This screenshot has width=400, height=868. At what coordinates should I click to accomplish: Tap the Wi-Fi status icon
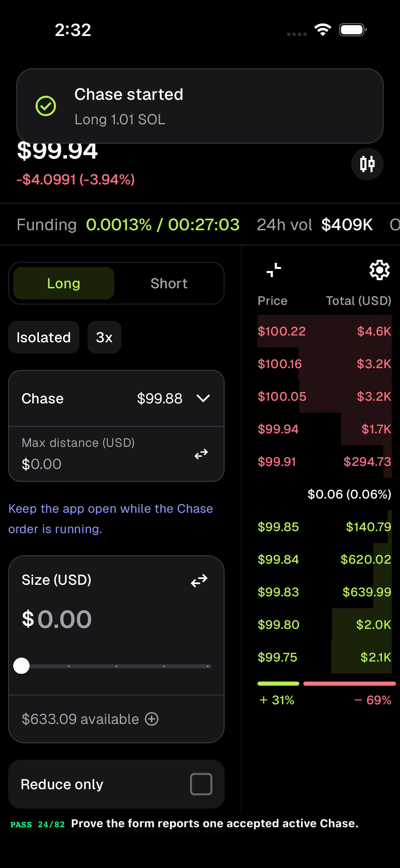(x=323, y=30)
